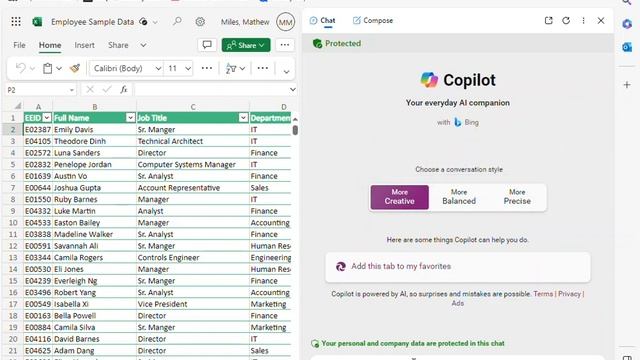Open the Share ribbon tab
640x360 pixels.
118,45
